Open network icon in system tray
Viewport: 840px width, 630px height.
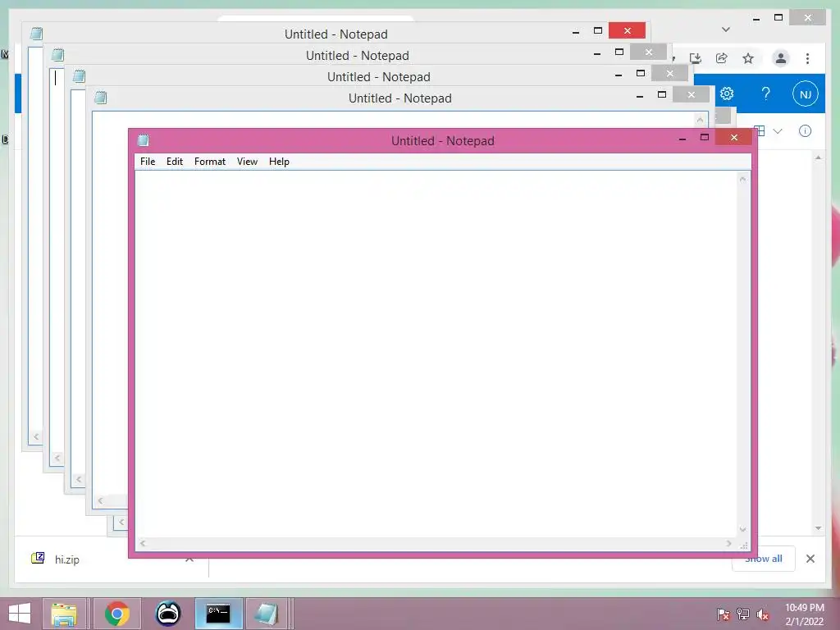point(743,614)
